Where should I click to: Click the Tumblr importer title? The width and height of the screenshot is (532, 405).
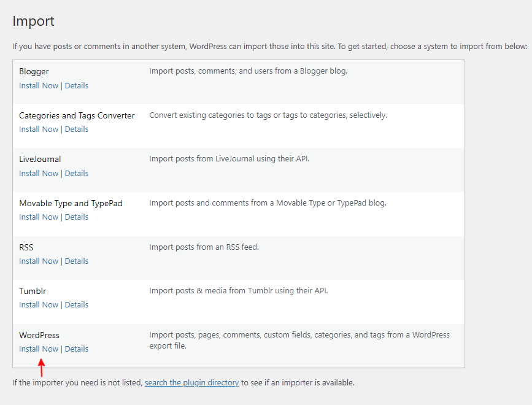pyautogui.click(x=33, y=291)
